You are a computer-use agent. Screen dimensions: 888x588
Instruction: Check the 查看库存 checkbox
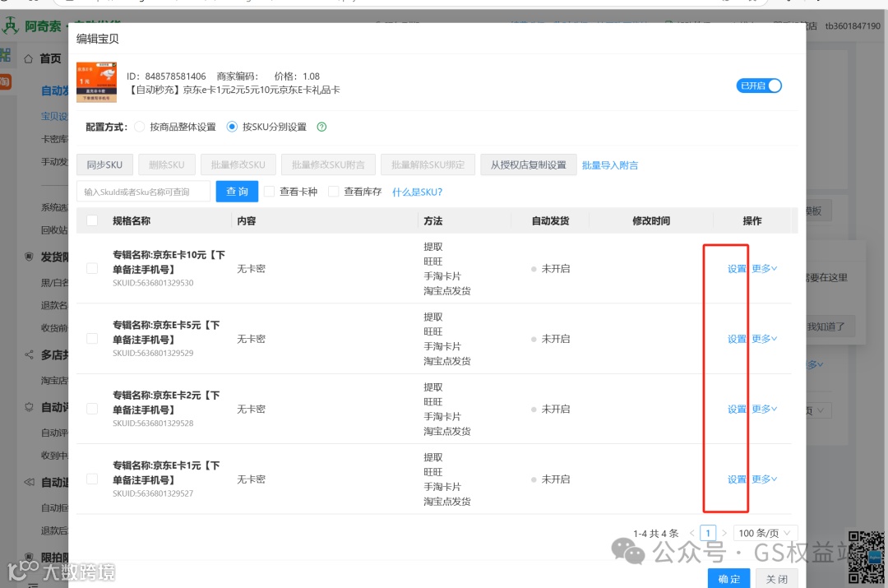coord(334,192)
